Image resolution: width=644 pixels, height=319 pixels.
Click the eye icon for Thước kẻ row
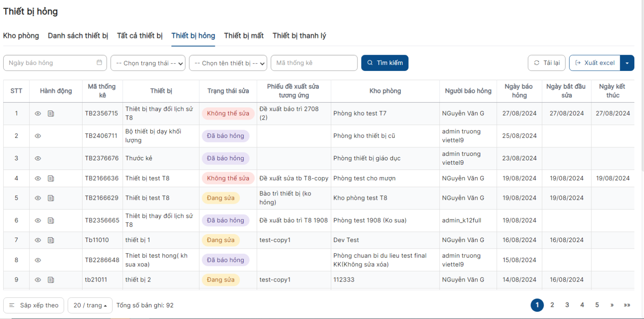click(38, 158)
